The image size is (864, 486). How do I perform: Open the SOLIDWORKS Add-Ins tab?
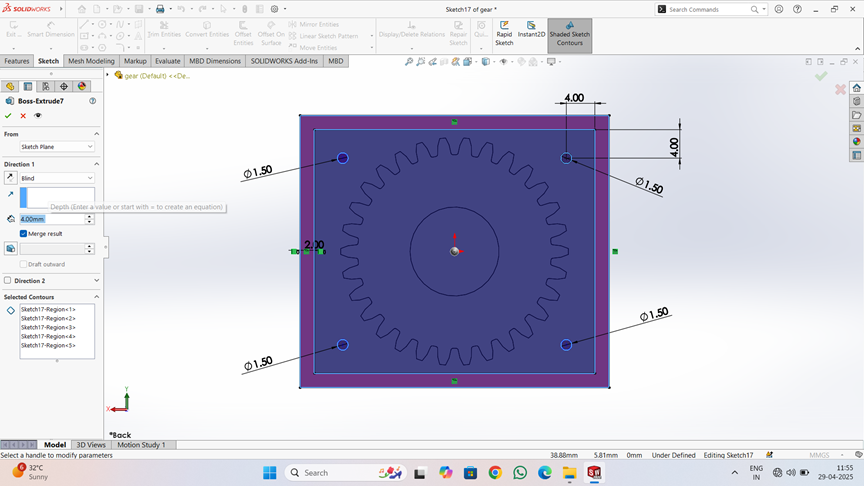284,61
